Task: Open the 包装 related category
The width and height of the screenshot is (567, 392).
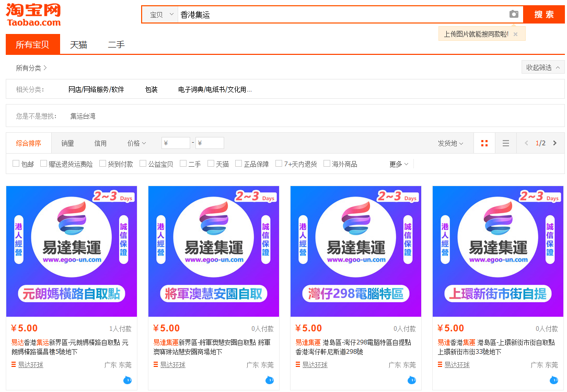Action: (x=151, y=89)
